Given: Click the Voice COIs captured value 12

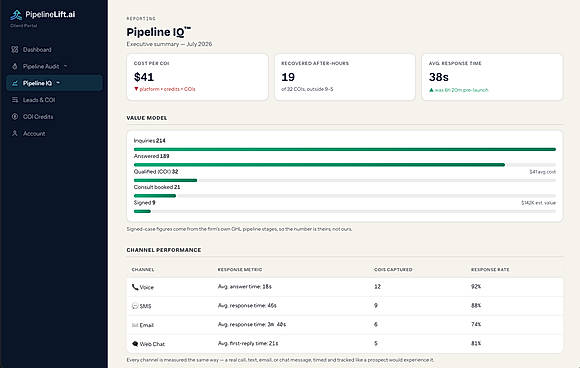Looking at the screenshot, I should point(377,287).
